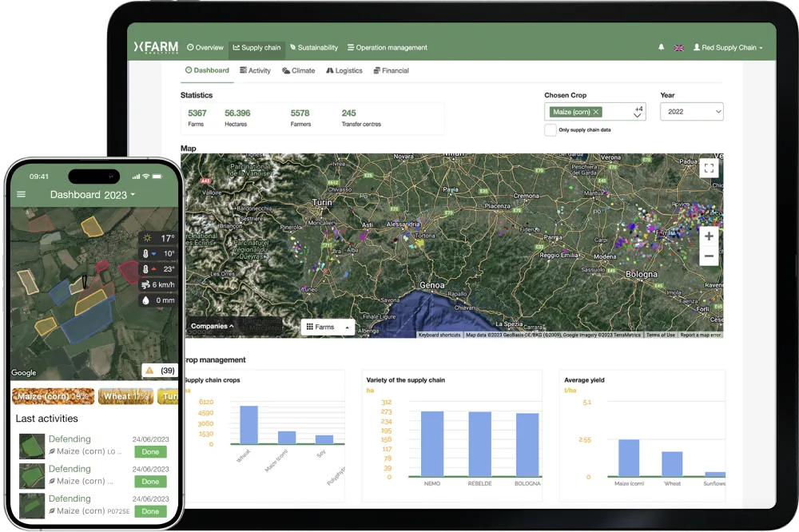Image resolution: width=799 pixels, height=532 pixels.
Task: Expand the Chosen Crop +4 dropdown
Action: (638, 112)
